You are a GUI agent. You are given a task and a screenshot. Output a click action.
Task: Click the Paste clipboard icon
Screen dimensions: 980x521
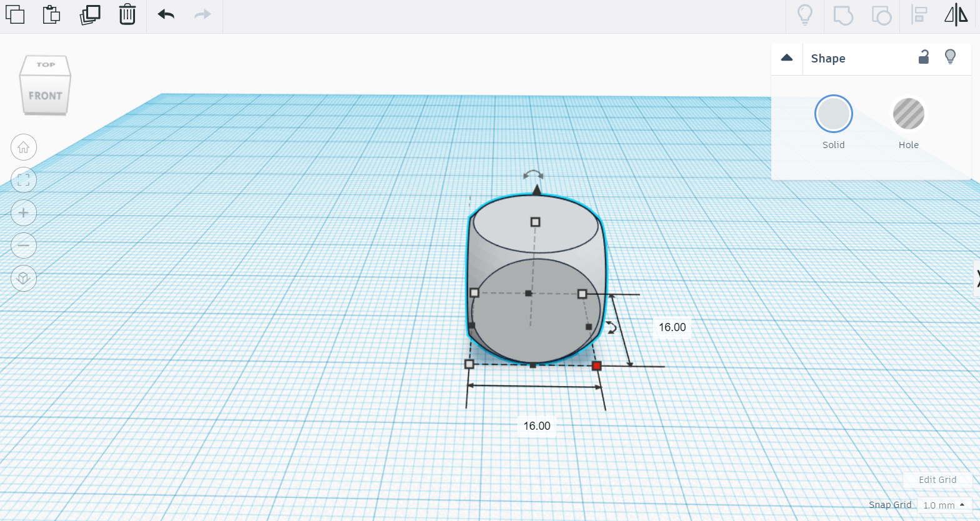pos(51,14)
